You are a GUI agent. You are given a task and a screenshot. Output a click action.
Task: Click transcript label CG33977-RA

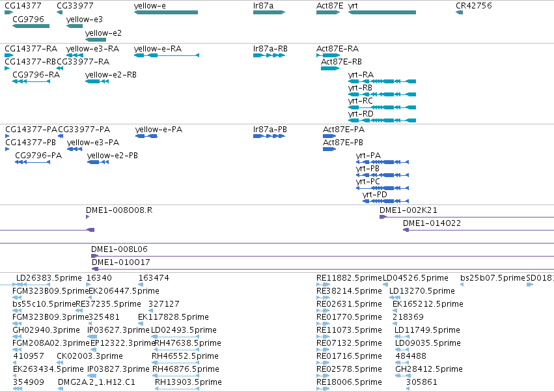click(83, 61)
